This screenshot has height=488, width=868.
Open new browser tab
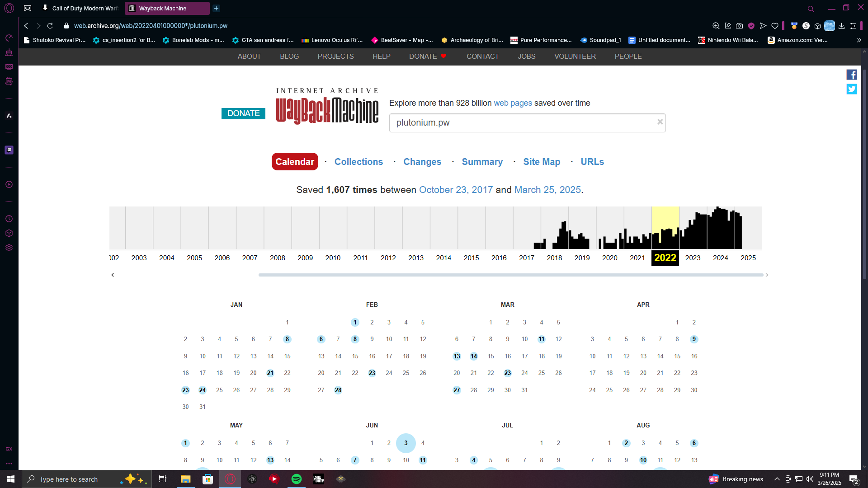tap(216, 8)
